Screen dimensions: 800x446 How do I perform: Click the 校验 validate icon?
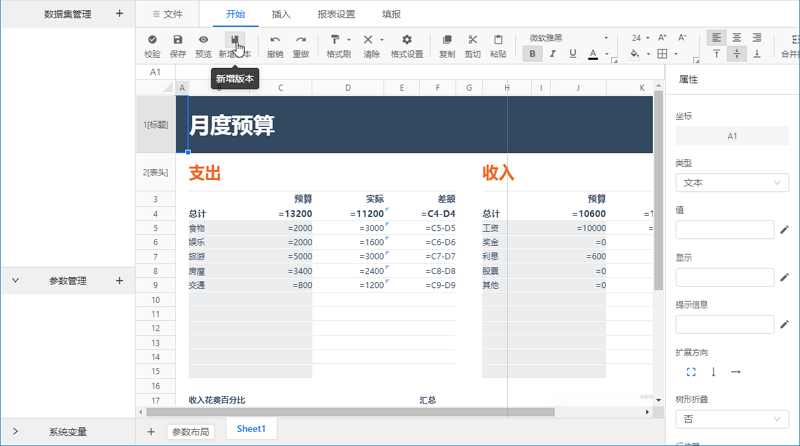152,39
